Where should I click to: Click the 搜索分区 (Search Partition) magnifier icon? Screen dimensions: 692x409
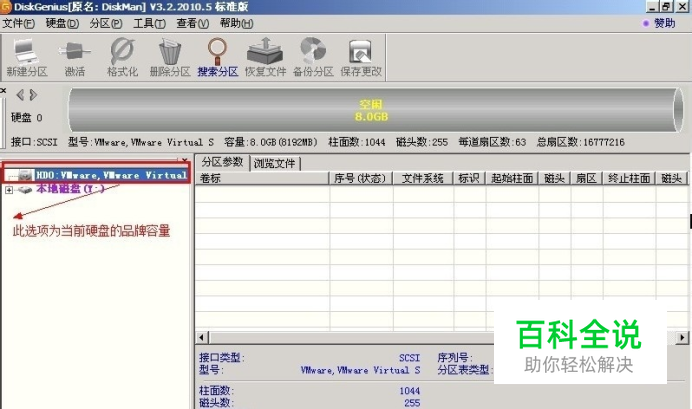pos(218,58)
